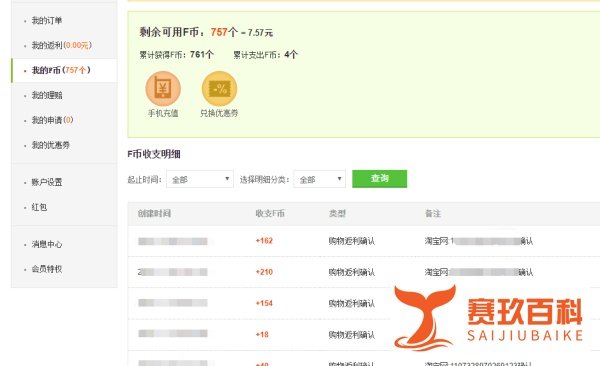
Task: Click the 手机充值 phone recharge icon
Action: pyautogui.click(x=163, y=88)
